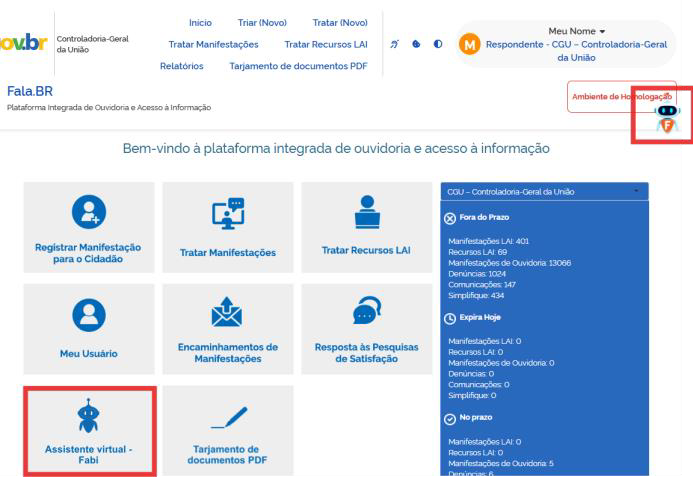Expand Meu Nome user dropdown

click(576, 31)
